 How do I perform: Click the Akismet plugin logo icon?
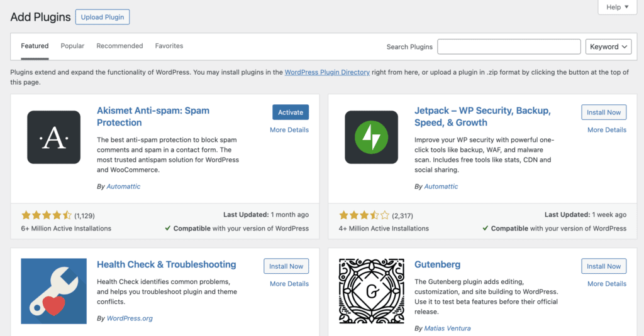pyautogui.click(x=54, y=137)
